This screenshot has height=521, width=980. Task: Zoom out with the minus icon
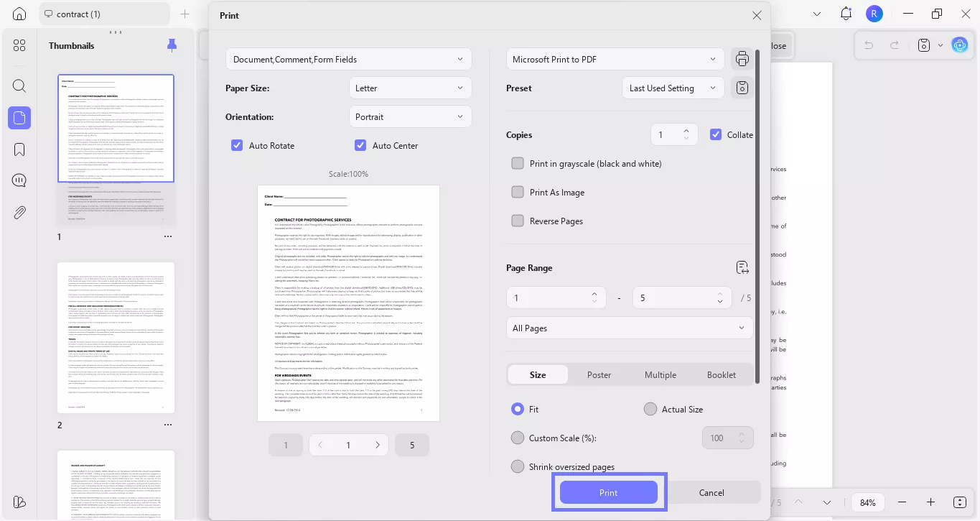902,502
